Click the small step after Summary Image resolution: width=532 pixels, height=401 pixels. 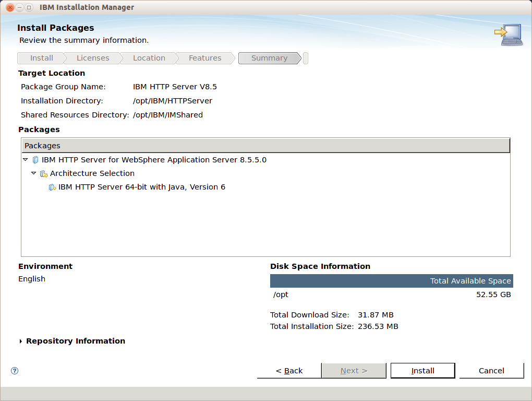tap(305, 58)
